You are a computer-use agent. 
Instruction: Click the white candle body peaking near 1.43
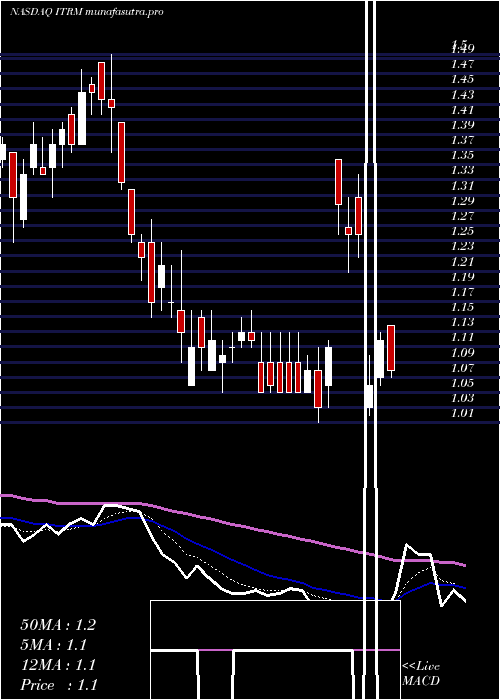pyautogui.click(x=82, y=118)
